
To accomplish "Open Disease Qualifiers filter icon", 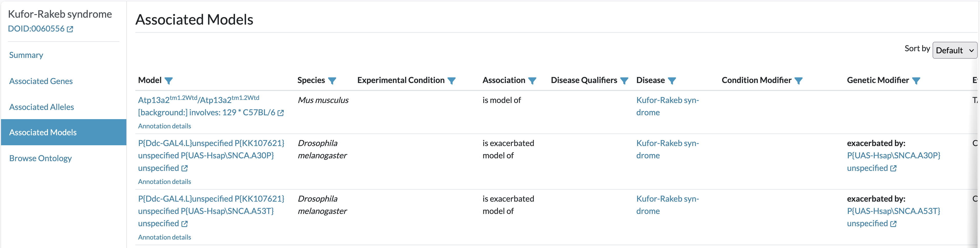I will click(x=624, y=81).
